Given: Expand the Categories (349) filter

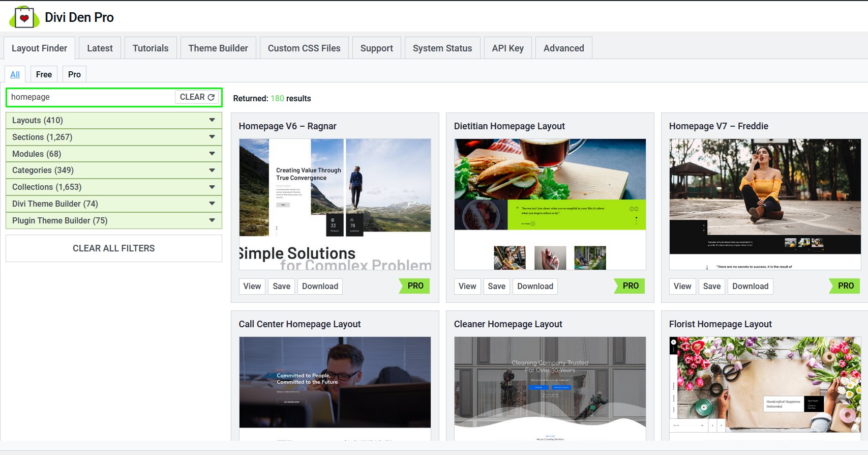Looking at the screenshot, I should 114,170.
